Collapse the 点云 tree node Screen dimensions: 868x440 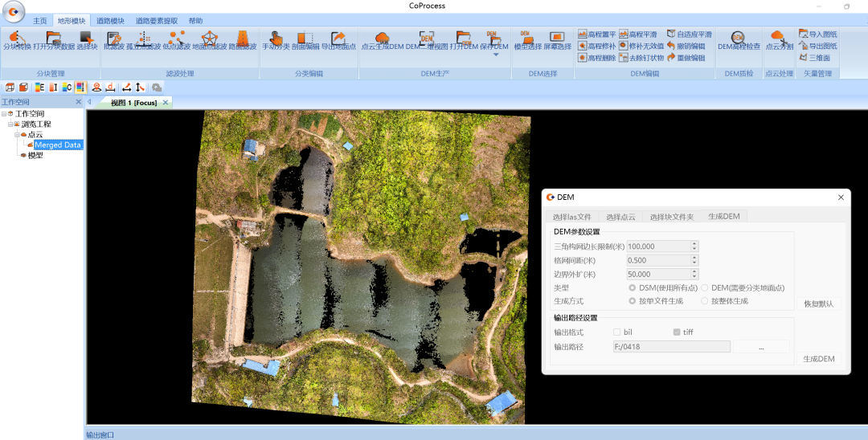click(18, 135)
